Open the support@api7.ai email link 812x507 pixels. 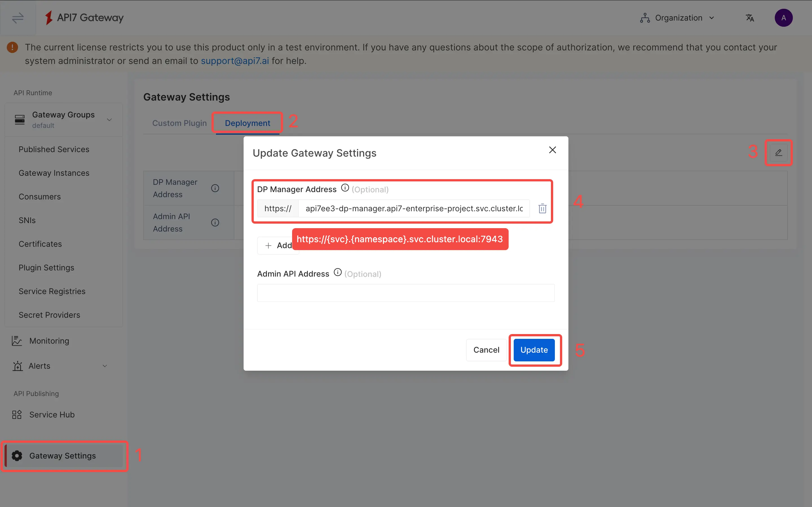point(235,61)
